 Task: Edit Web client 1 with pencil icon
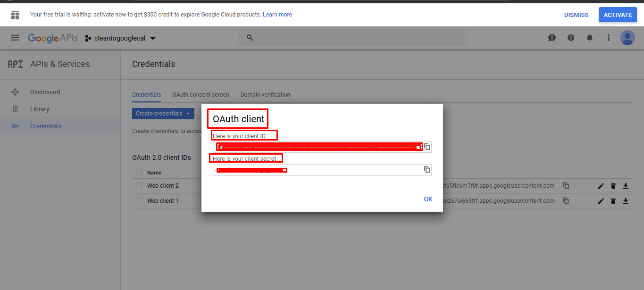click(601, 201)
